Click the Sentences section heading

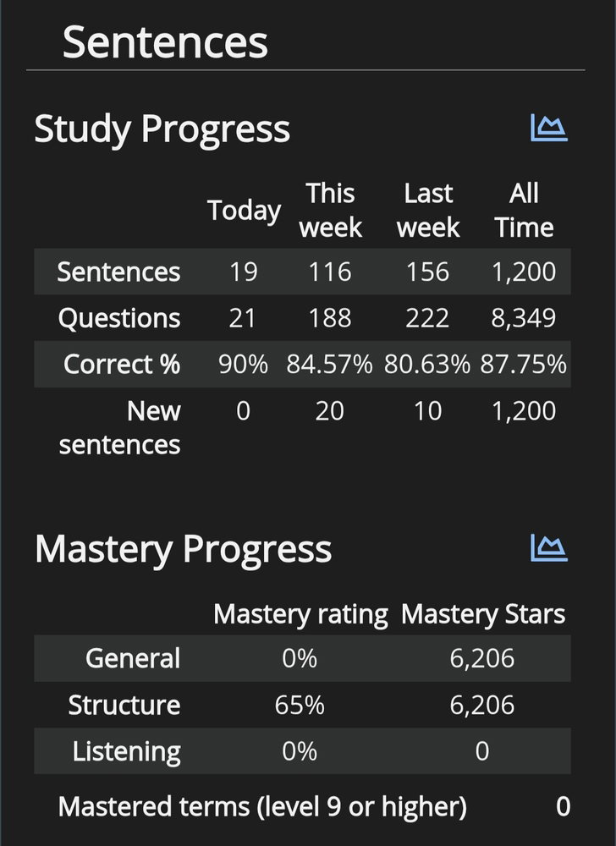pos(165,42)
